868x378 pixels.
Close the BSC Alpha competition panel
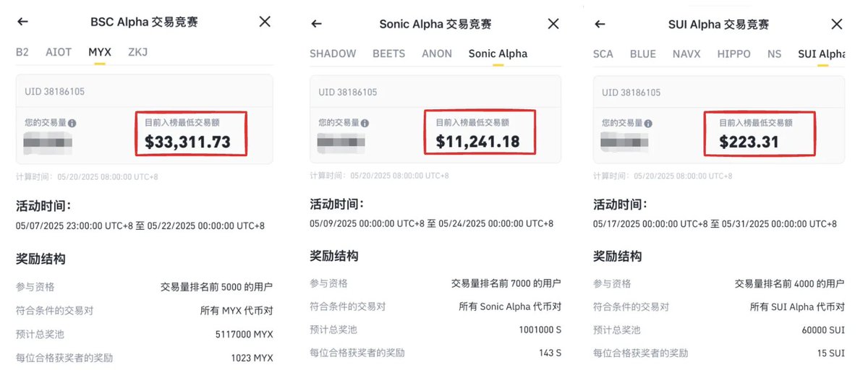(x=265, y=22)
